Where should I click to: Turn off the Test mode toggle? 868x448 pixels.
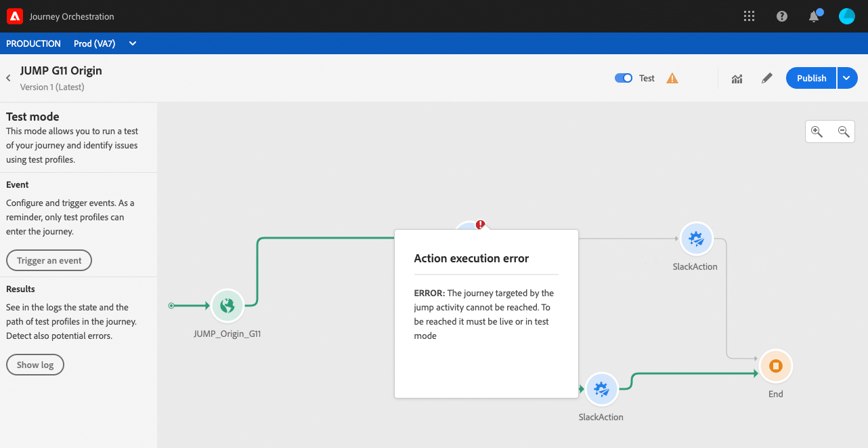[624, 78]
